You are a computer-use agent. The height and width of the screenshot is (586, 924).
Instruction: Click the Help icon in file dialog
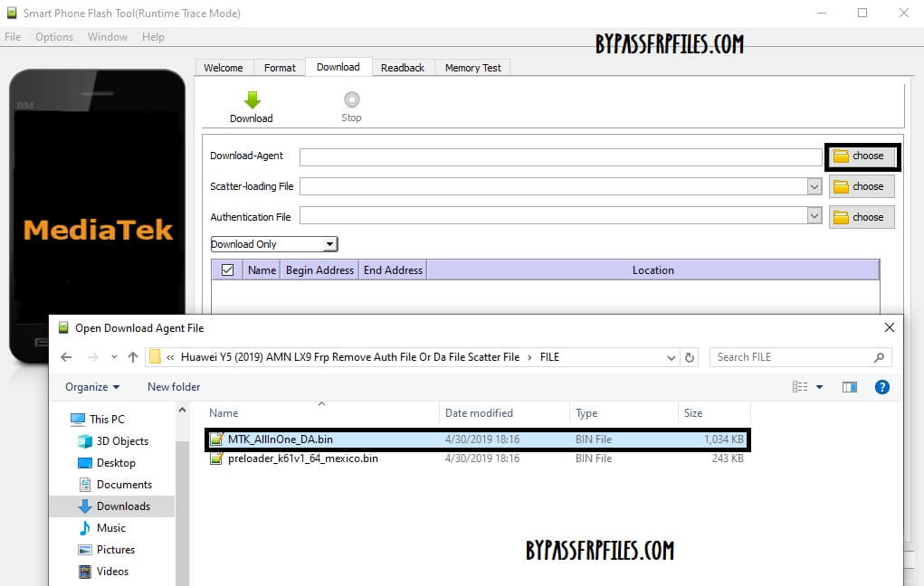coord(881,387)
